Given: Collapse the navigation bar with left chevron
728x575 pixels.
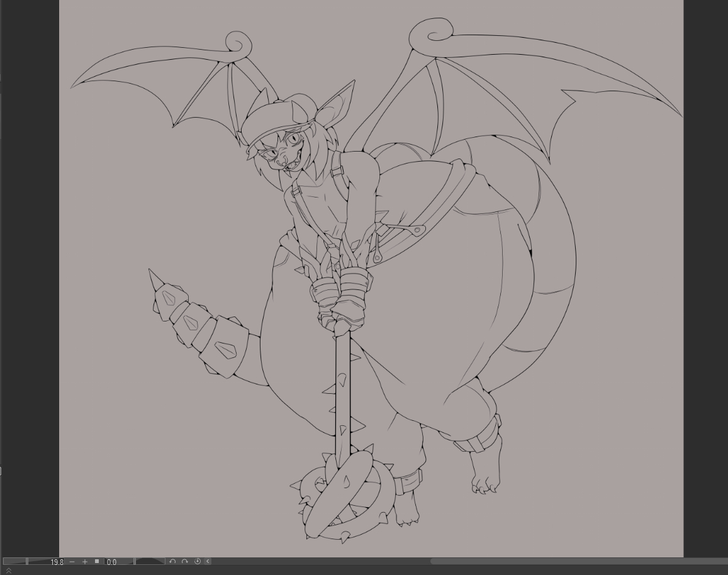Looking at the screenshot, I should click(208, 562).
